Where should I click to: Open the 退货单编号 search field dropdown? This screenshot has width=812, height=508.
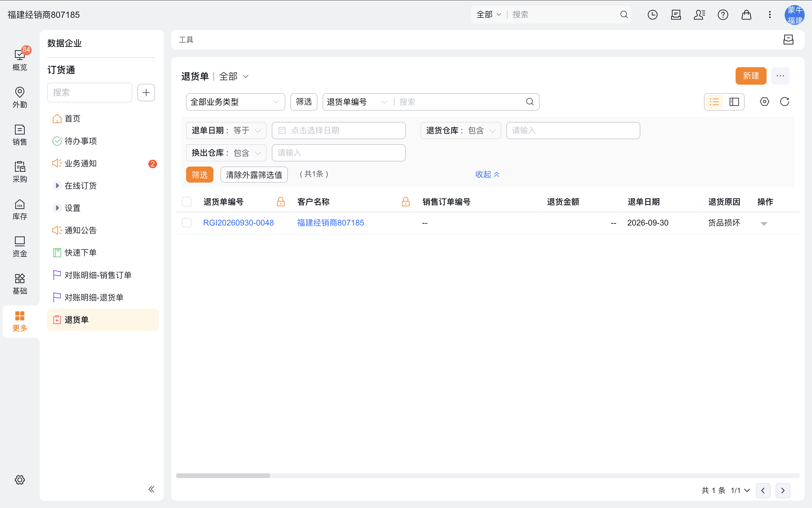coord(357,102)
